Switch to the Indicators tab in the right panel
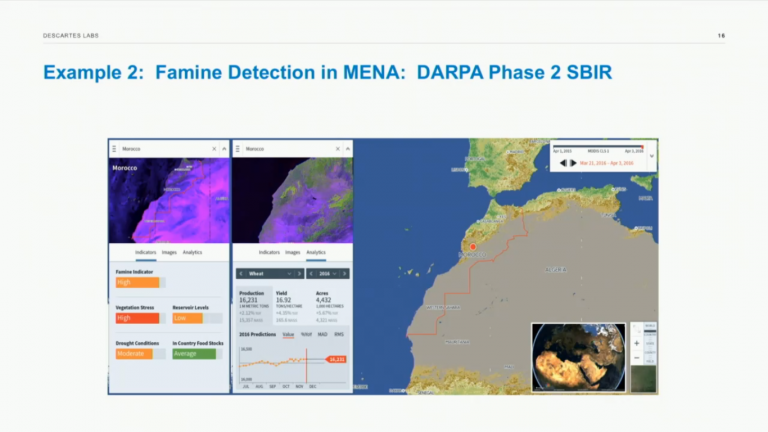Viewport: 768px width, 432px height. 269,252
